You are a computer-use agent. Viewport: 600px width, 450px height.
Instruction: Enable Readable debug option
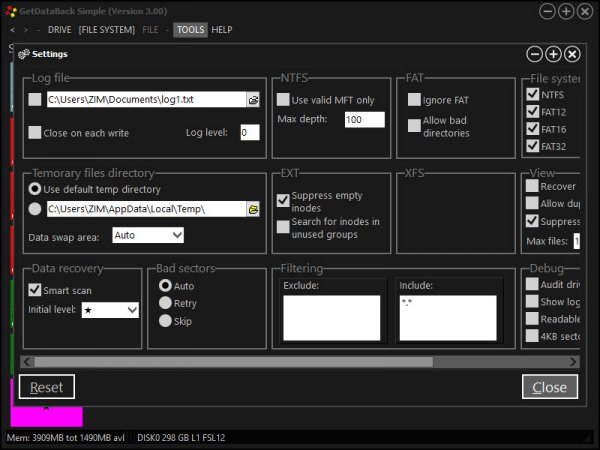click(532, 318)
